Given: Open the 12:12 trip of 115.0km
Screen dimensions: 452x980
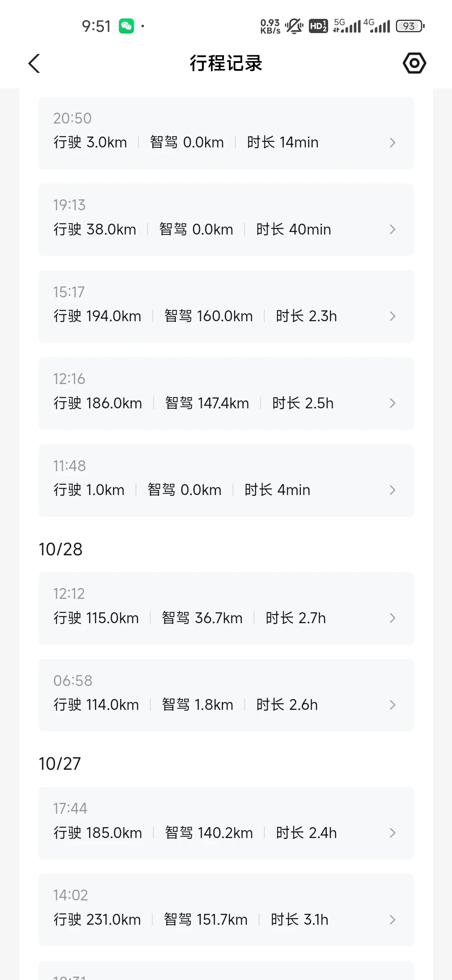Looking at the screenshot, I should pyautogui.click(x=226, y=609).
